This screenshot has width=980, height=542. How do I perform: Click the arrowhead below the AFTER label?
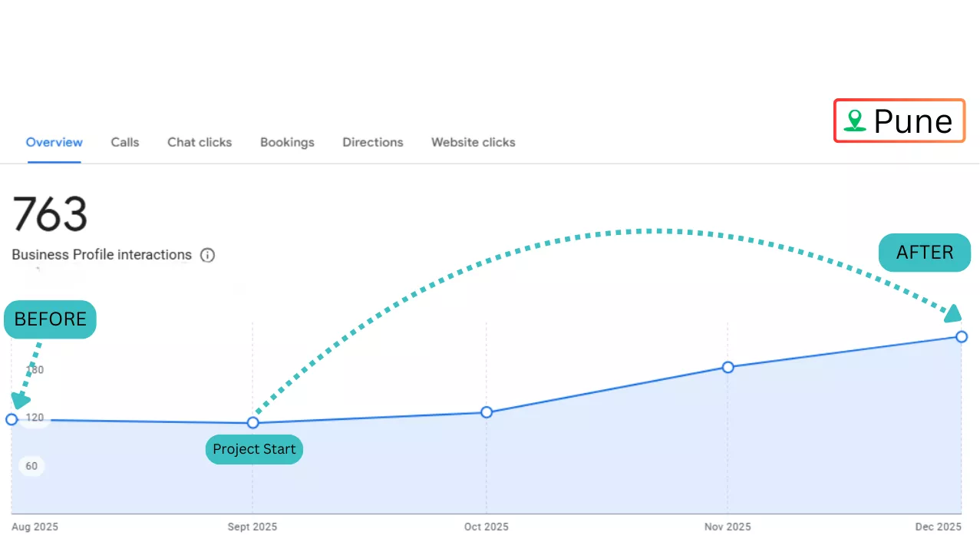click(x=952, y=313)
